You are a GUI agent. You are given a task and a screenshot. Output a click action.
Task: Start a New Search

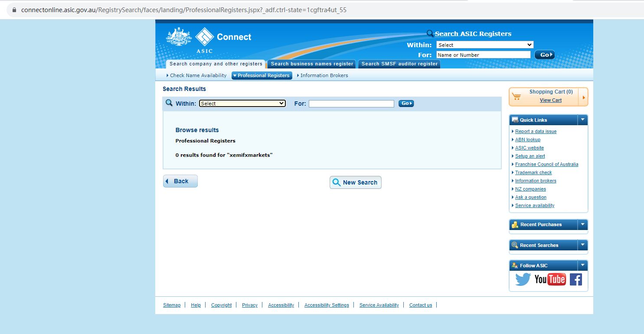click(356, 182)
